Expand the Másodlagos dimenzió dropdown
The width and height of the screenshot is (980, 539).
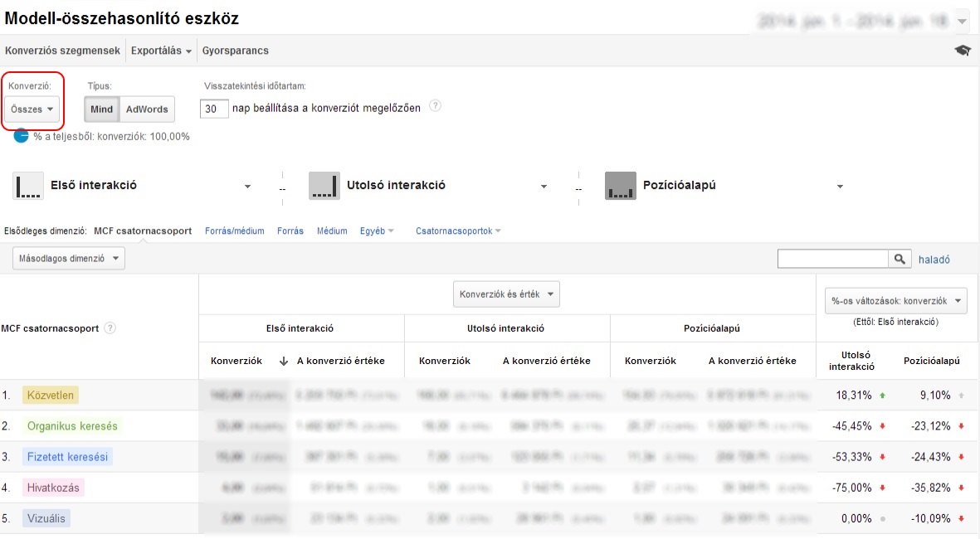(68, 259)
